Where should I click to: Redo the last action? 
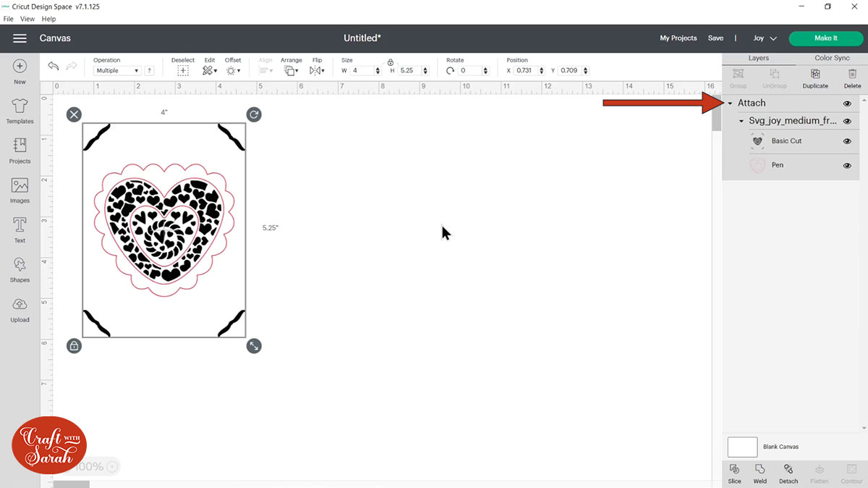(72, 66)
